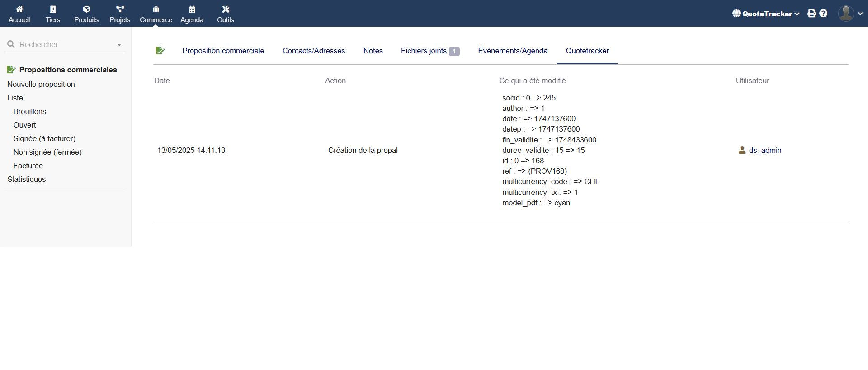Open the Produits cube icon

pos(86,9)
